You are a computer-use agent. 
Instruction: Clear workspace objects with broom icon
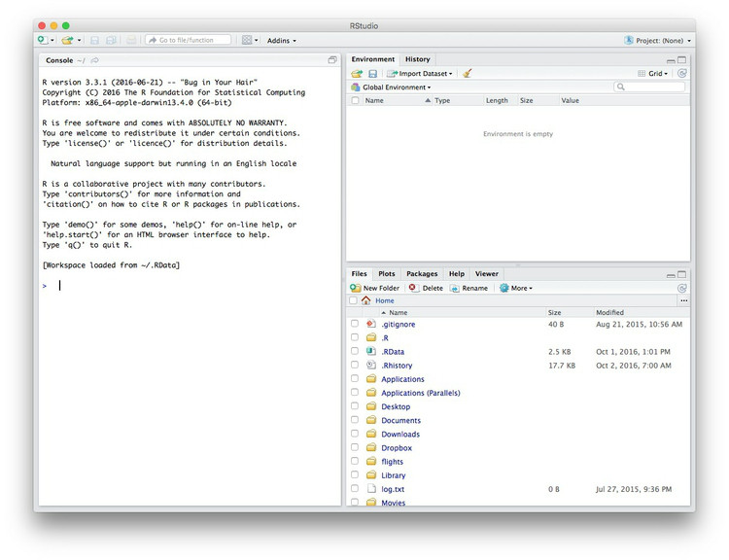coord(468,73)
